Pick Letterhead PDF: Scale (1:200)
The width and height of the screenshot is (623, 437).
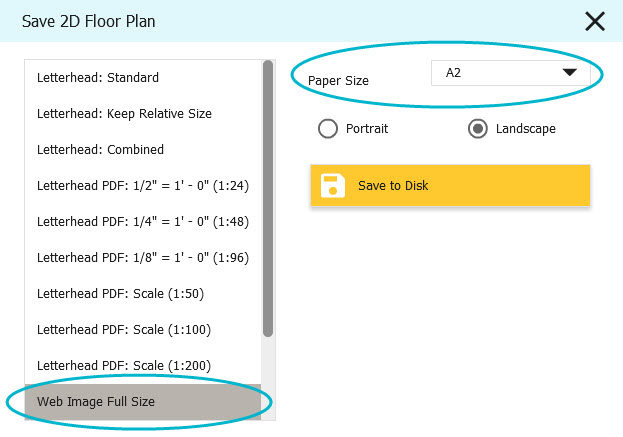point(143,366)
